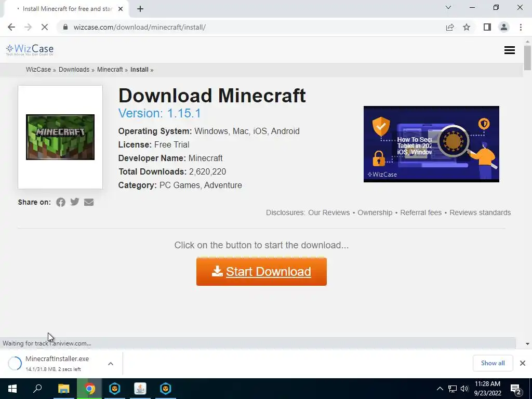Open network status tray icon
532x399 pixels.
pyautogui.click(x=453, y=389)
